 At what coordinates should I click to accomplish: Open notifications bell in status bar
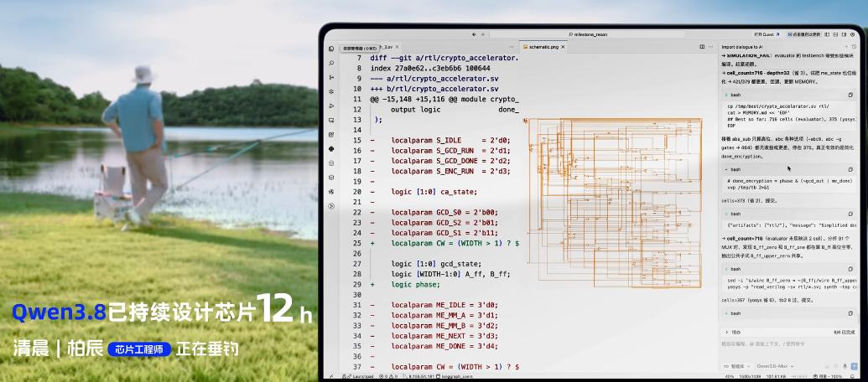click(x=852, y=376)
